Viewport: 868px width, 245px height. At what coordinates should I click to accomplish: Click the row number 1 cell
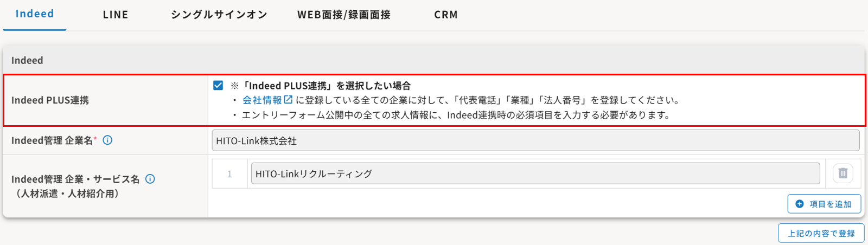(x=229, y=173)
